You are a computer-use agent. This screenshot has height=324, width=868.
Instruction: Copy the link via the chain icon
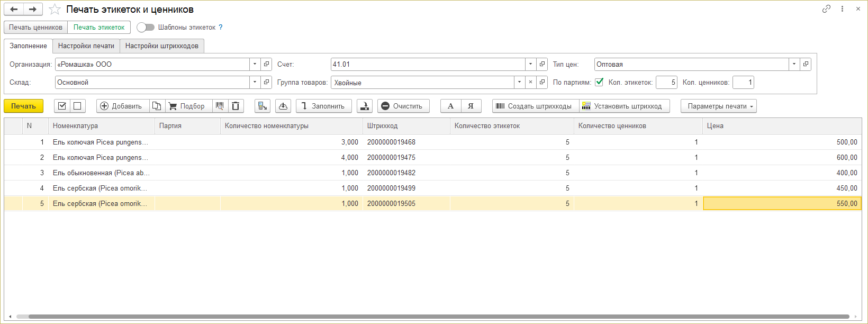tap(826, 9)
